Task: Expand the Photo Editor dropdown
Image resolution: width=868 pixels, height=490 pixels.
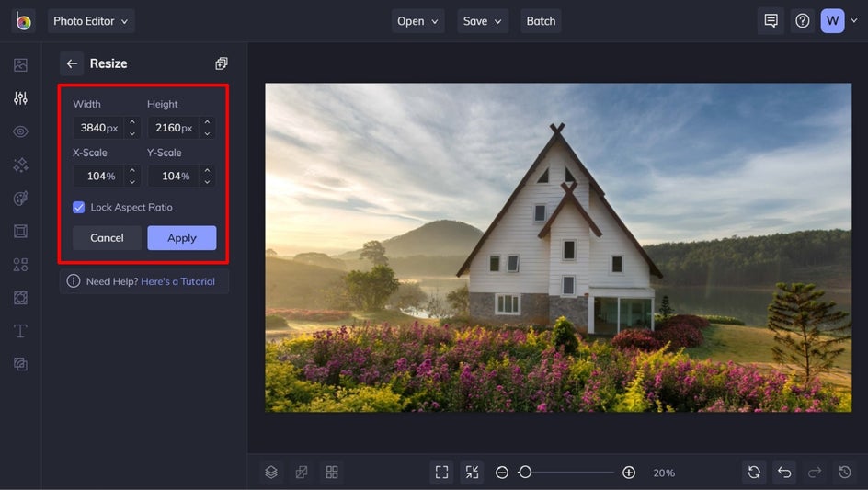Action: click(91, 21)
